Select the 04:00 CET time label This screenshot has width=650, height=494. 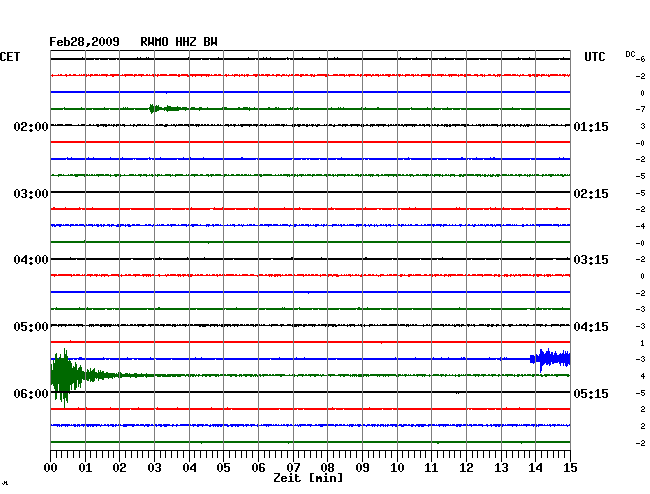click(x=31, y=260)
